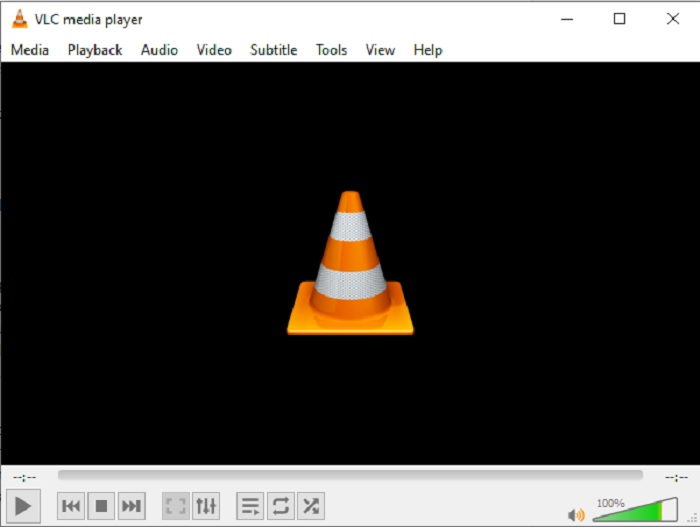The width and height of the screenshot is (700, 527).
Task: Mute audio via speaker icon
Action: point(576,515)
